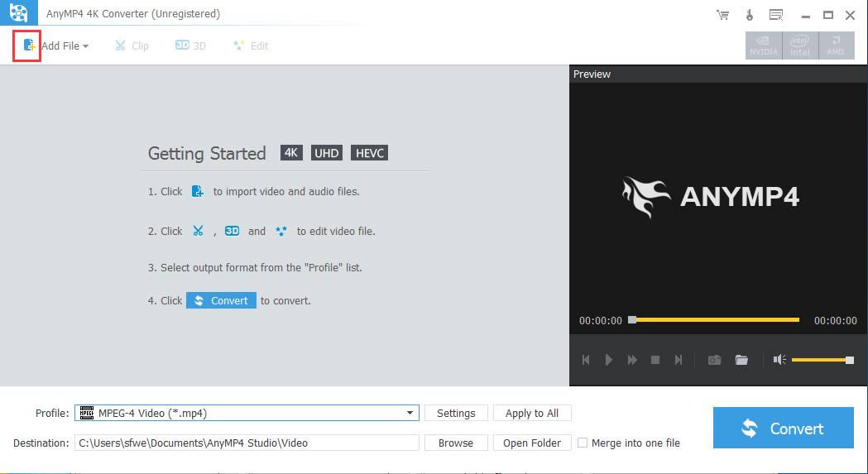This screenshot has width=868, height=474.
Task: Open the menu list icon in title bar
Action: click(777, 15)
